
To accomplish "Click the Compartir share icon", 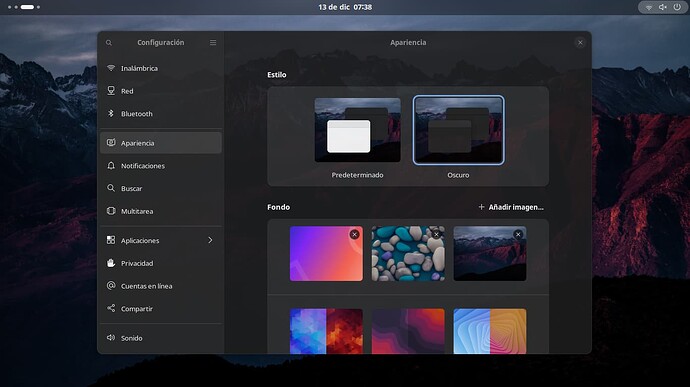I will tap(111, 308).
